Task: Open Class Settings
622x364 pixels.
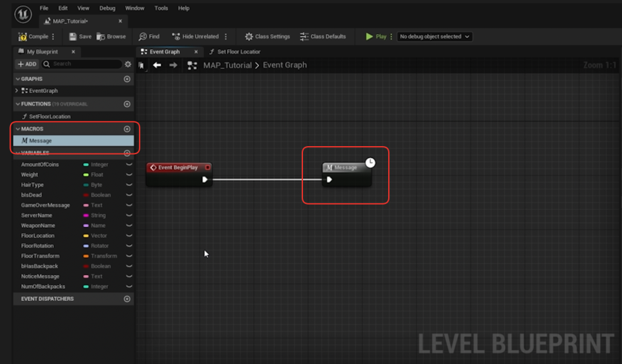Action: click(x=267, y=37)
